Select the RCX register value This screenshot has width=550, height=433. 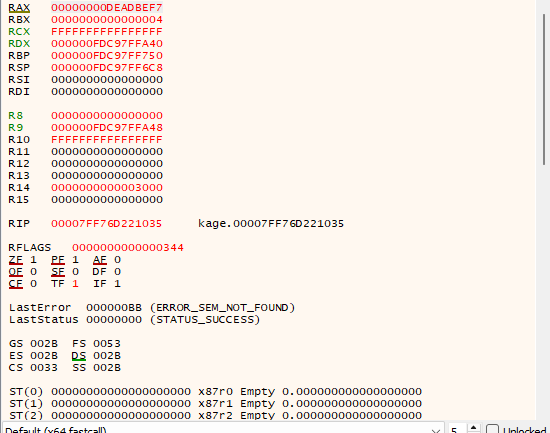(x=107, y=32)
